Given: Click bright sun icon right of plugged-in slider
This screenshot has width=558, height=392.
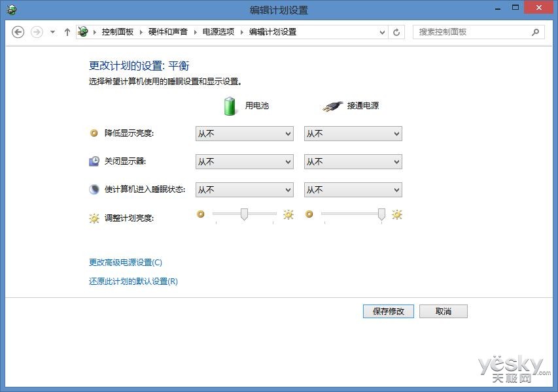Looking at the screenshot, I should pyautogui.click(x=397, y=214).
